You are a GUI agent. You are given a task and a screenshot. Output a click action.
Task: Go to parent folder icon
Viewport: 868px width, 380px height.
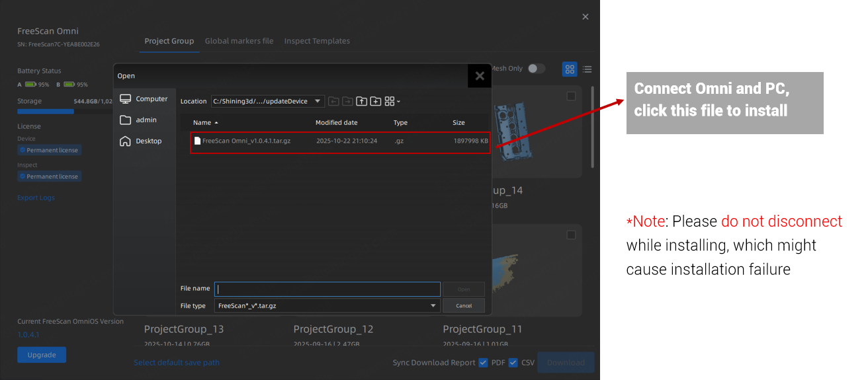(361, 101)
